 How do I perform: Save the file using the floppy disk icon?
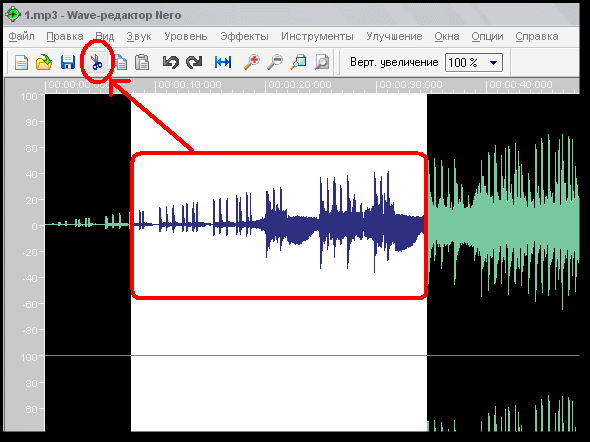click(x=68, y=62)
